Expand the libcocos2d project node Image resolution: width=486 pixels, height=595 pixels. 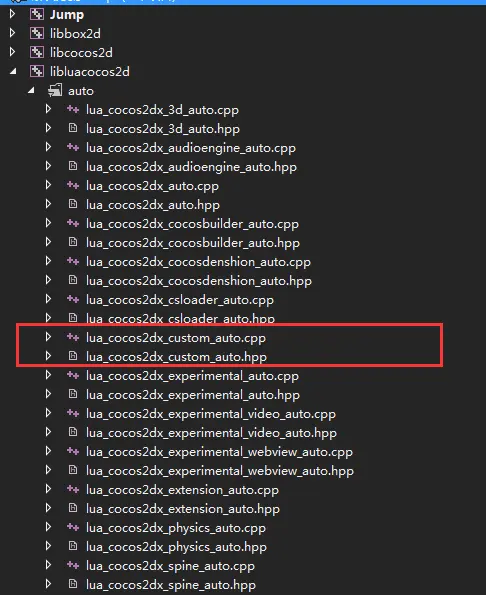tap(12, 52)
